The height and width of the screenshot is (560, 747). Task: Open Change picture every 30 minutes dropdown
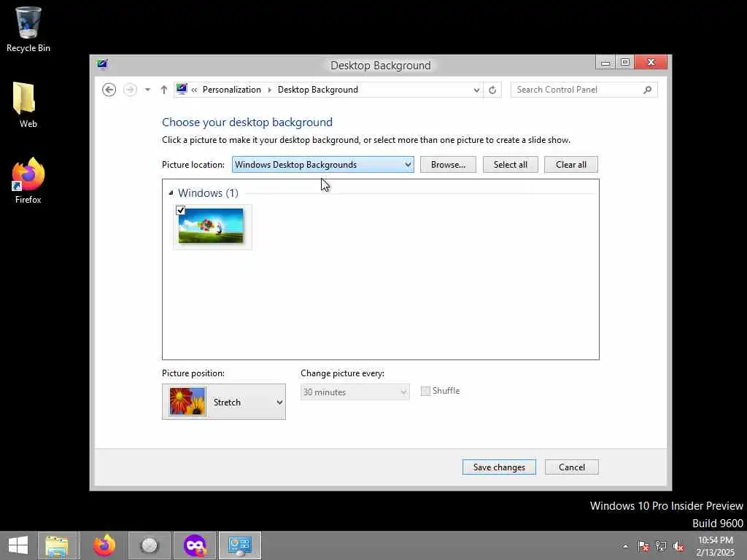point(355,392)
